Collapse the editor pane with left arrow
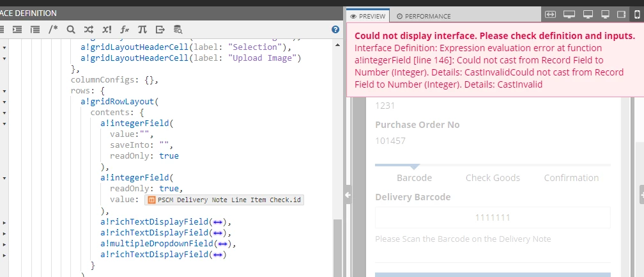 click(x=348, y=195)
